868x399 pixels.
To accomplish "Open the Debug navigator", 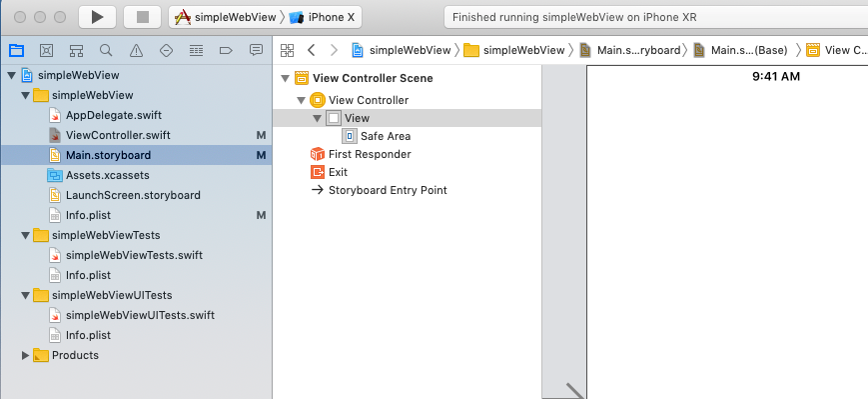I will pyautogui.click(x=196, y=51).
